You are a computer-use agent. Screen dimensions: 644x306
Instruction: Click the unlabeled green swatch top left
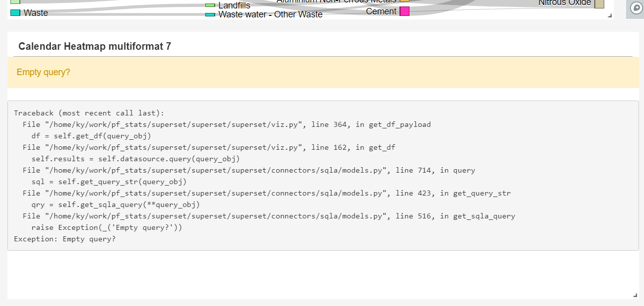14,2
